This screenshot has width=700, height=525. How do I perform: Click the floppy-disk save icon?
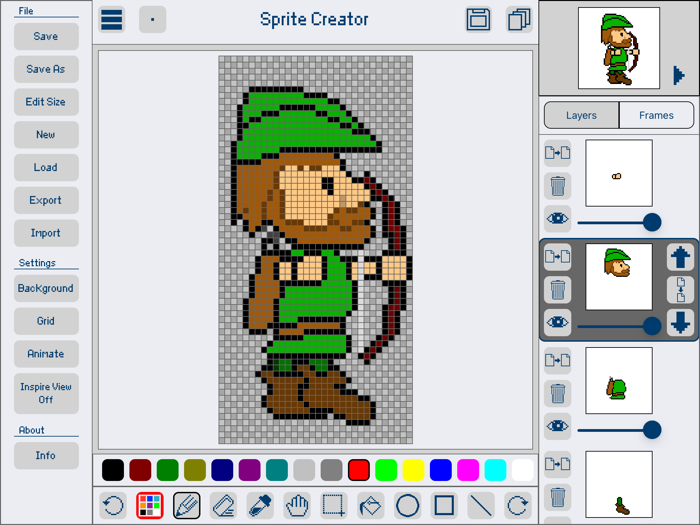click(478, 20)
